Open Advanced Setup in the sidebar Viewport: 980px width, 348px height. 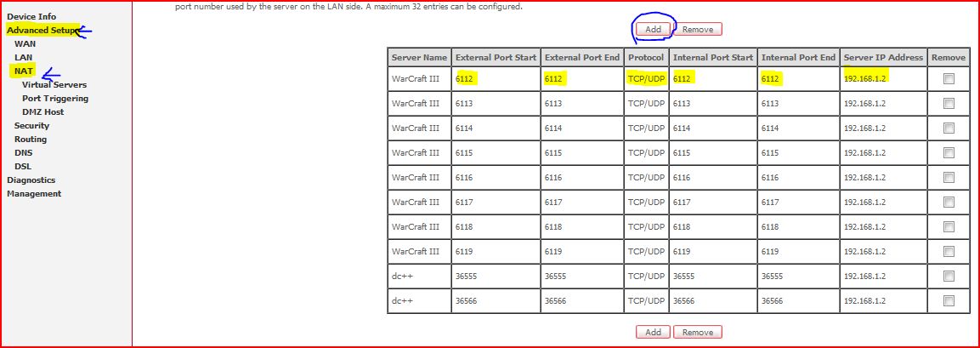[42, 30]
